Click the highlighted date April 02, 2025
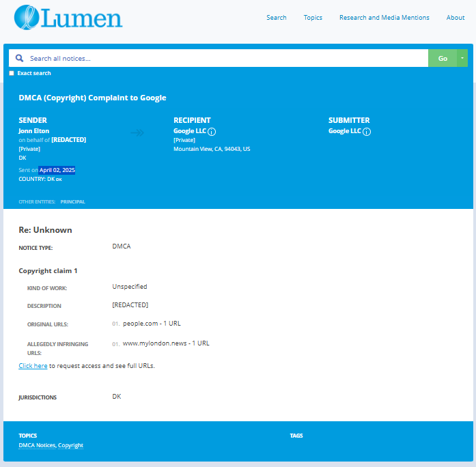The height and width of the screenshot is (467, 476). point(57,170)
